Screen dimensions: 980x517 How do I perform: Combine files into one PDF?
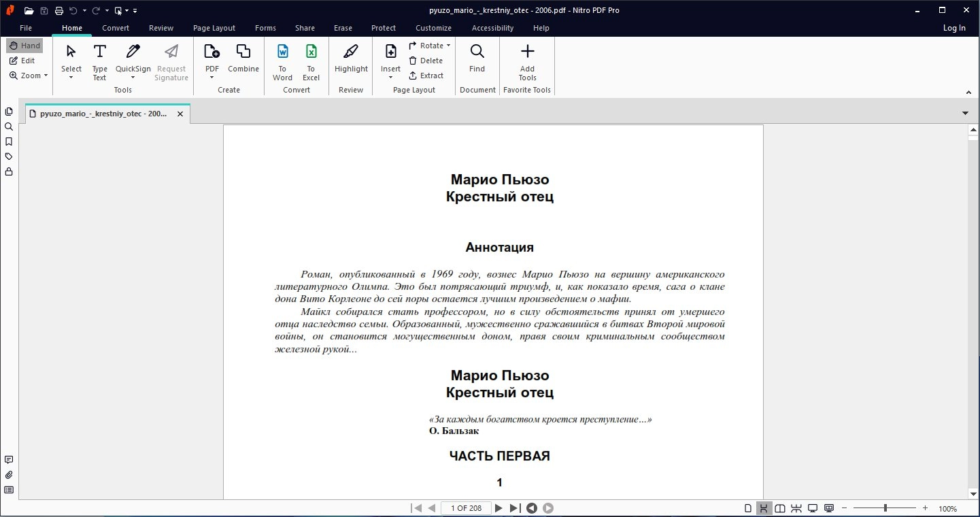click(243, 58)
